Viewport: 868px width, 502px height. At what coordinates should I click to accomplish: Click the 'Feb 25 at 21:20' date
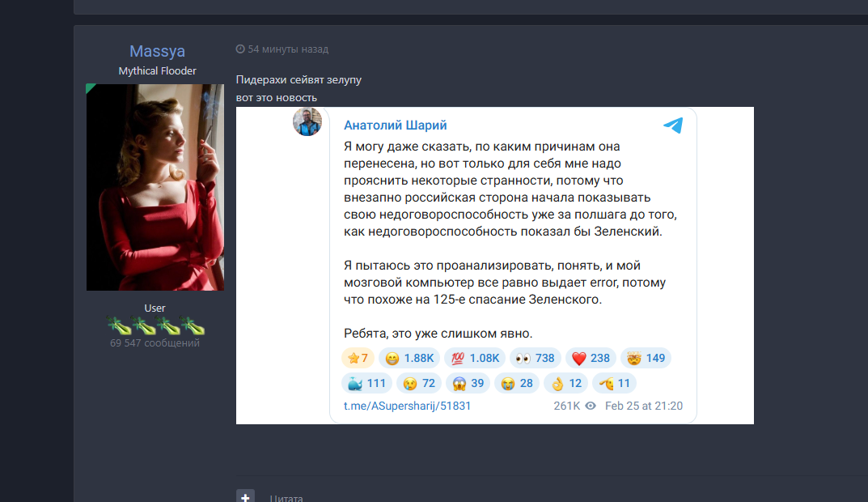[x=644, y=406]
